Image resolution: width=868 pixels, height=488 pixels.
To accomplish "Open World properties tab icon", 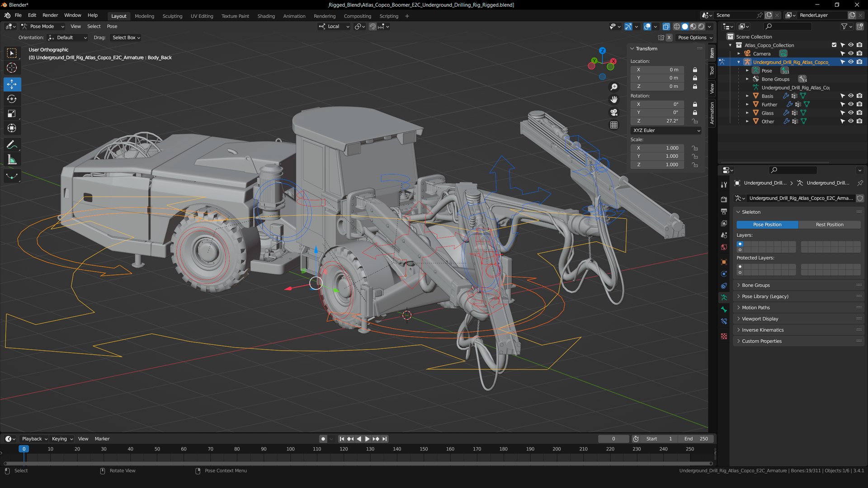I will click(724, 247).
